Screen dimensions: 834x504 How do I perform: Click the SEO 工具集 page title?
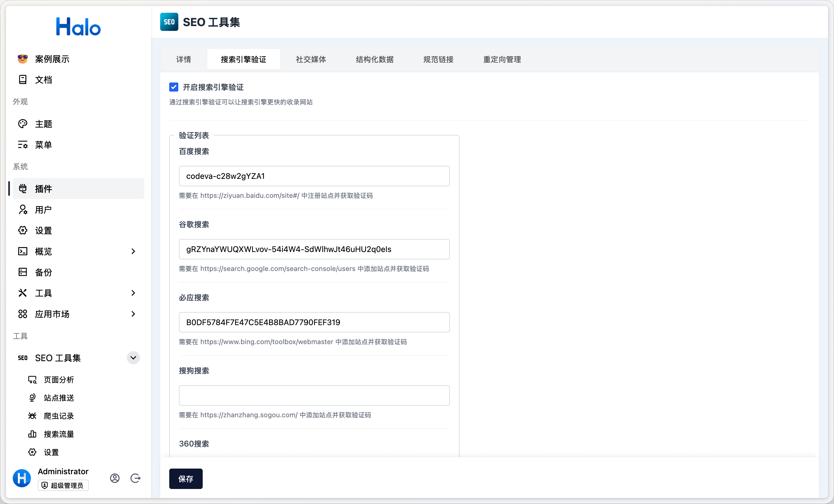coord(211,22)
